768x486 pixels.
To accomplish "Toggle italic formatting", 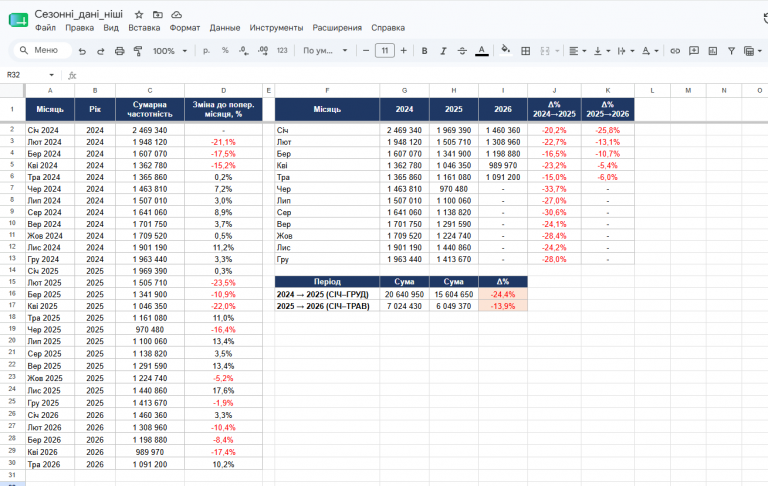I will [x=443, y=51].
